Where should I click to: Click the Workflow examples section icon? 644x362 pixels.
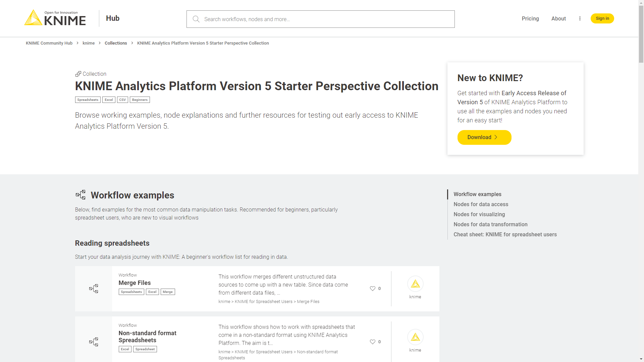point(80,195)
